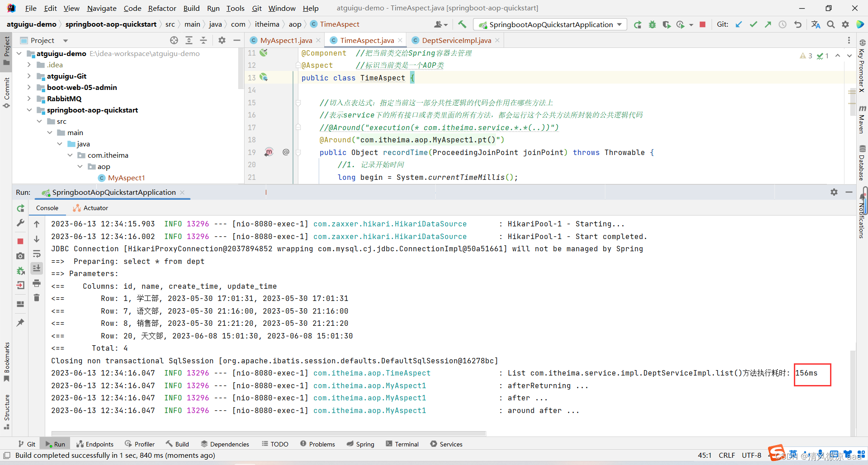Update project via Git arrow icon

(x=739, y=24)
